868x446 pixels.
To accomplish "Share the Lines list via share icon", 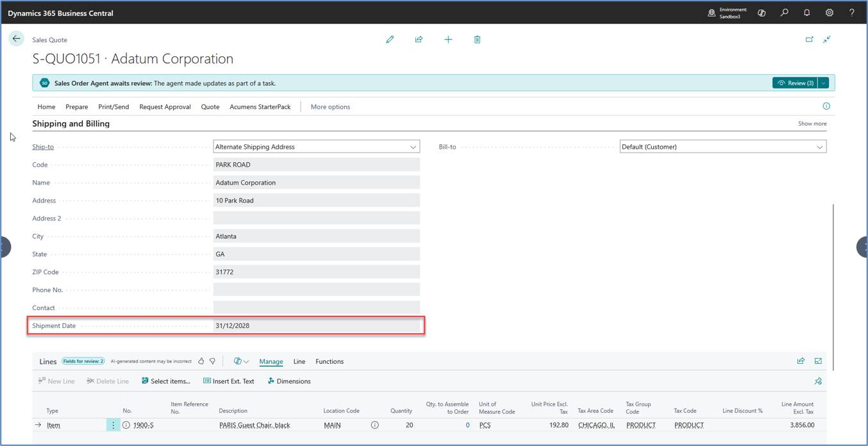I will [801, 361].
